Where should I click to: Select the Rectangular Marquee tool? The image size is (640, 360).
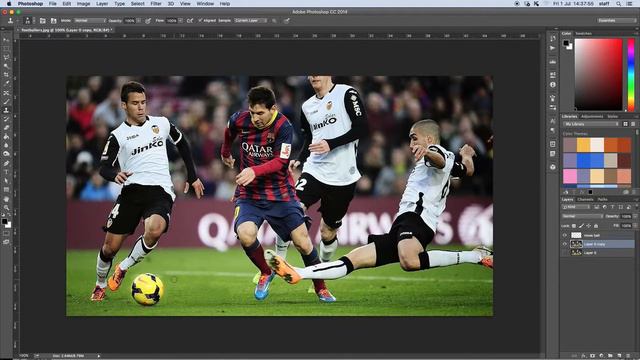7,49
